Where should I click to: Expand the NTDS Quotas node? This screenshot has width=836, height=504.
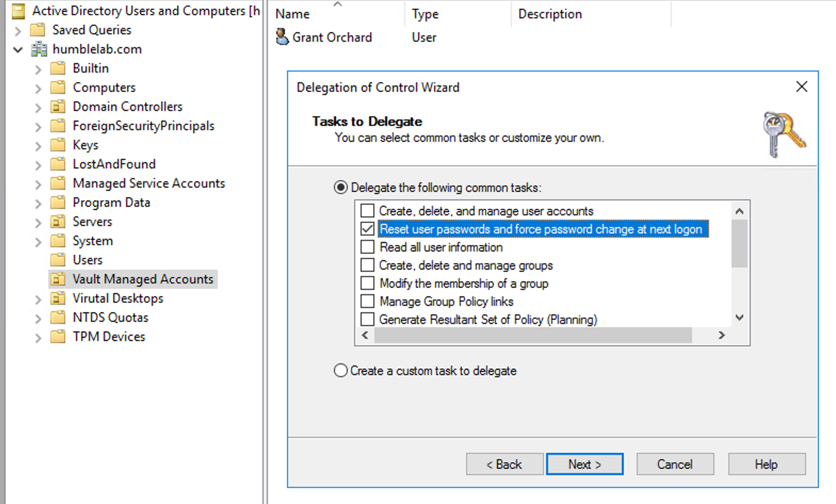point(38,319)
